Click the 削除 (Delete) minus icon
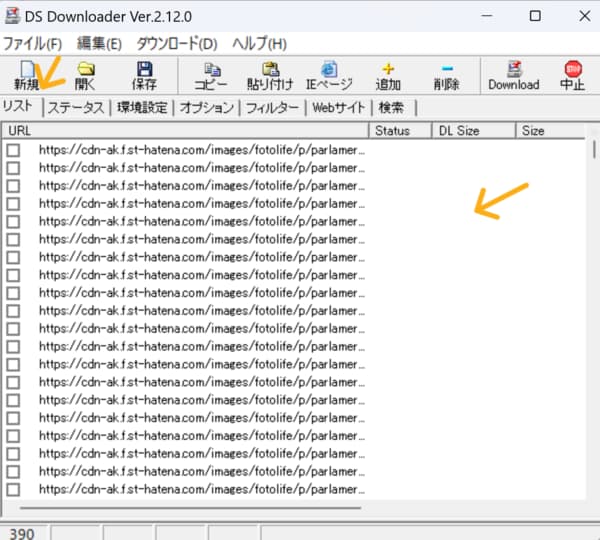Image resolution: width=600 pixels, height=540 pixels. pos(446,74)
